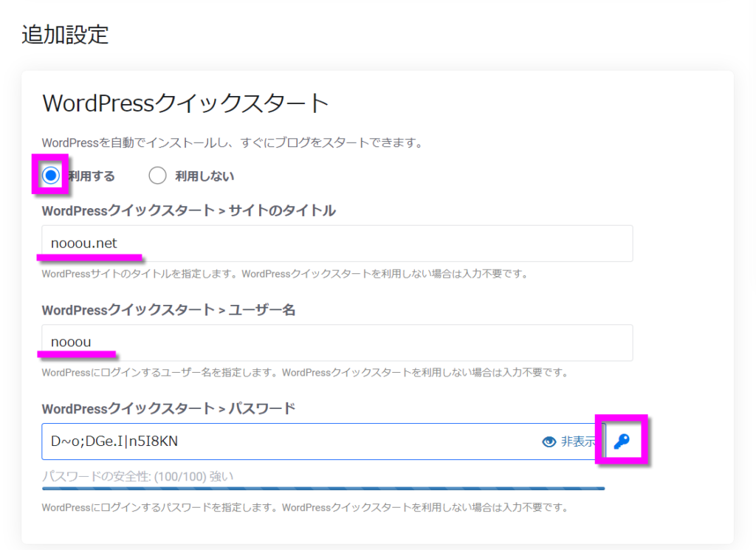The height and width of the screenshot is (550, 756).
Task: Click the WordPressクイックスタート heading
Action: click(x=185, y=103)
